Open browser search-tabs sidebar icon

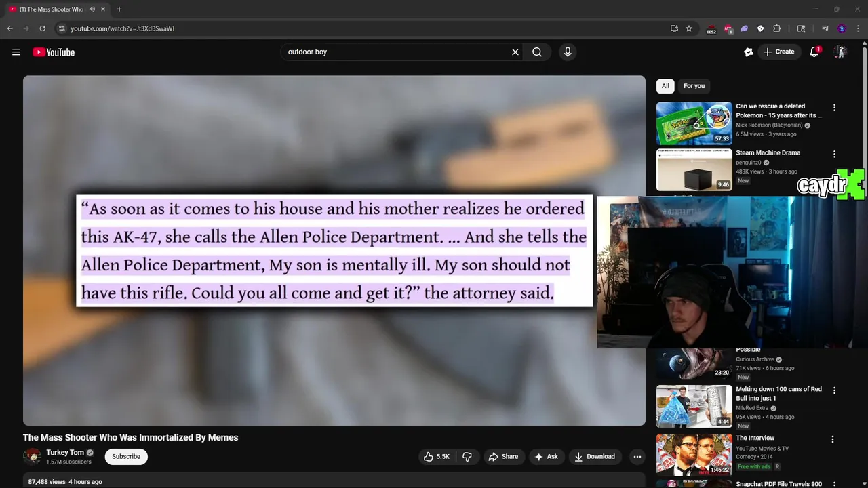click(801, 28)
